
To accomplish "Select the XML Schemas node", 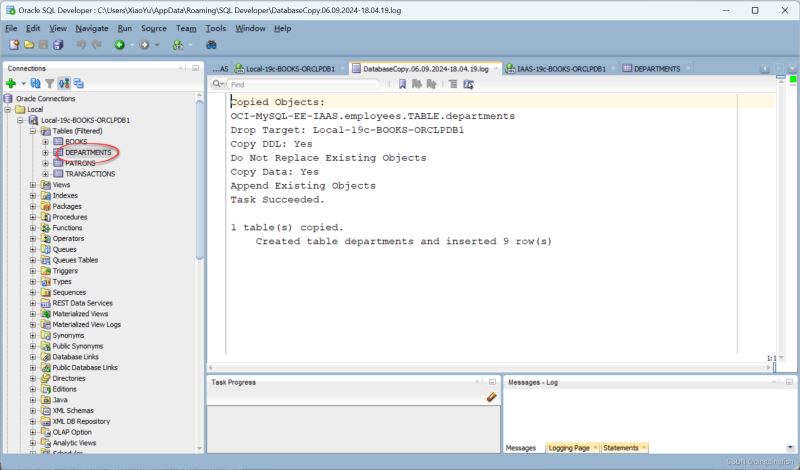I will point(73,410).
